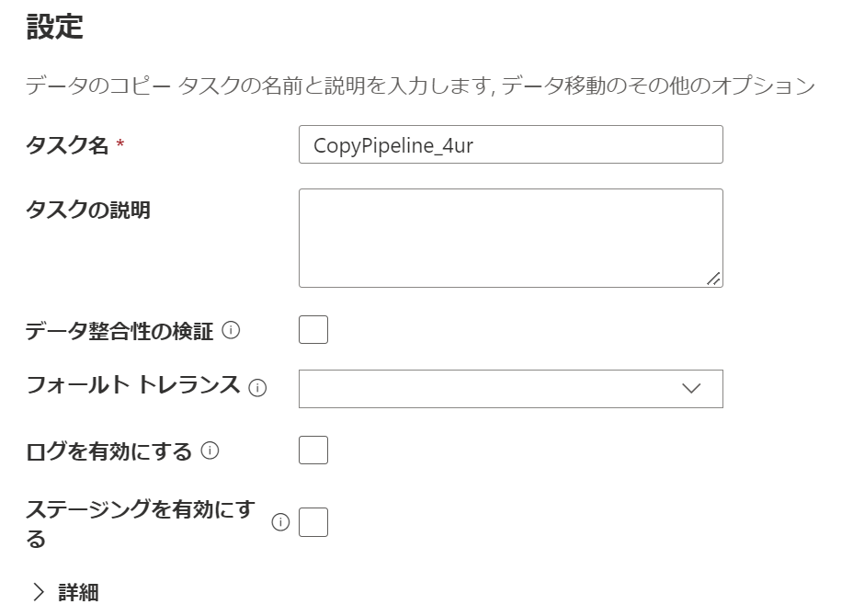This screenshot has height=616, width=853.
Task: Expand the 詳細 section using its chevron
Action: [38, 592]
